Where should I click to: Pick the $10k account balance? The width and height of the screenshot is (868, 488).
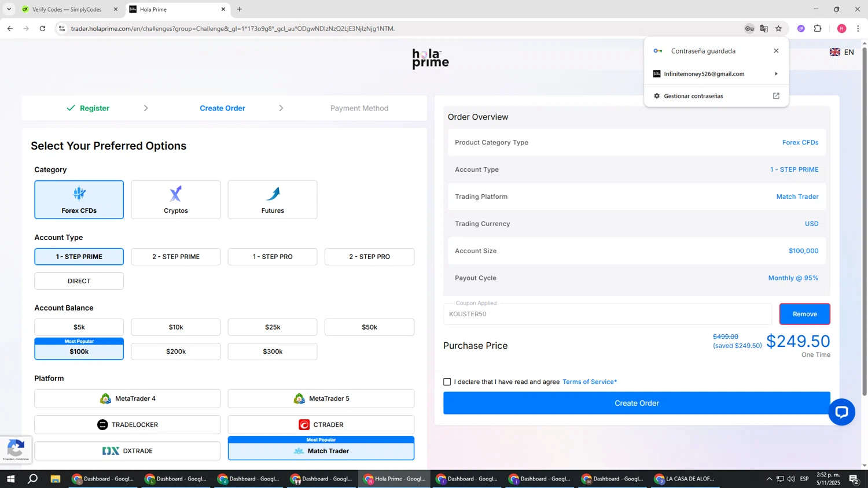[176, 327]
